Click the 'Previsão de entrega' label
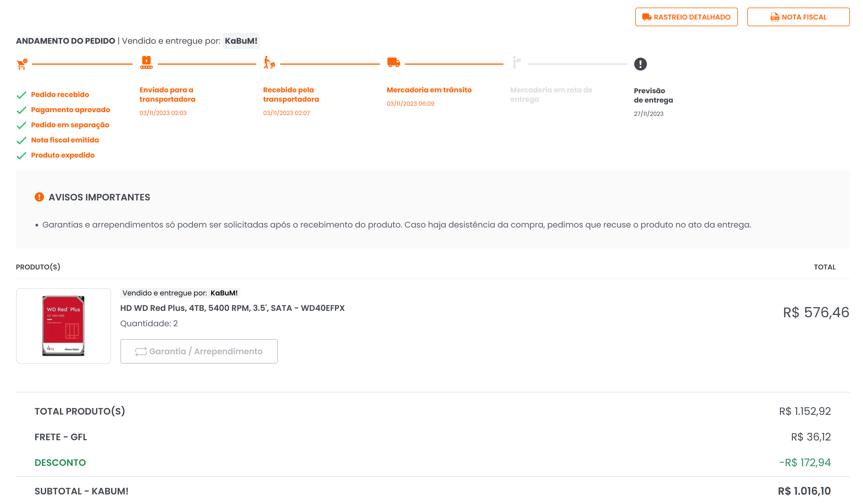The width and height of the screenshot is (863, 504). [653, 96]
